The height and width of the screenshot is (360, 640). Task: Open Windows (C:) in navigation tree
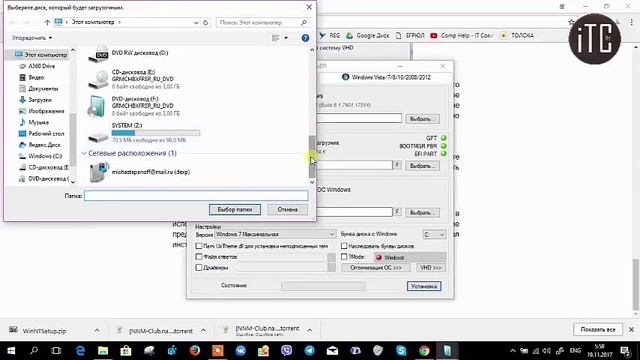(x=40, y=156)
